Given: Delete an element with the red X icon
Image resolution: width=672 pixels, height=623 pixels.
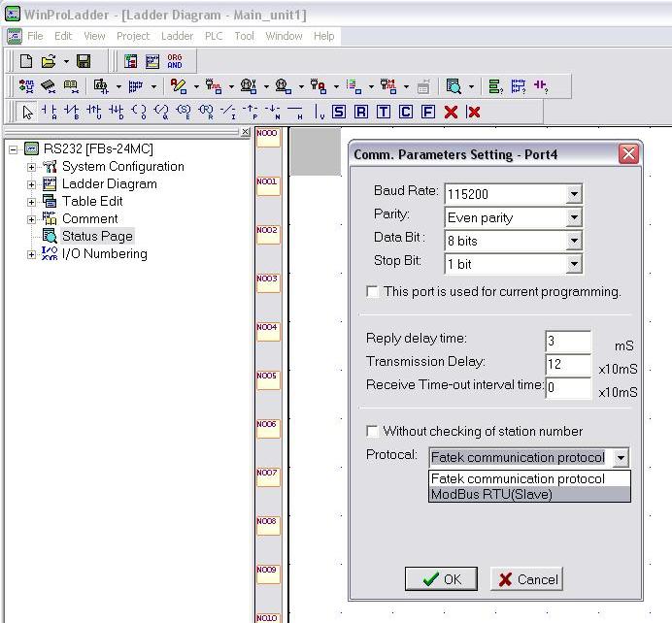Looking at the screenshot, I should tap(451, 113).
